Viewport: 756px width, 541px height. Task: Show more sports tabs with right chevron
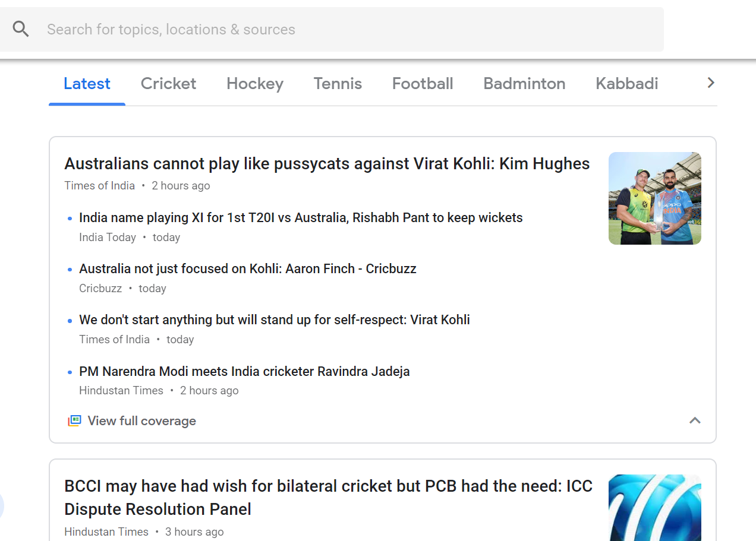pos(711,83)
